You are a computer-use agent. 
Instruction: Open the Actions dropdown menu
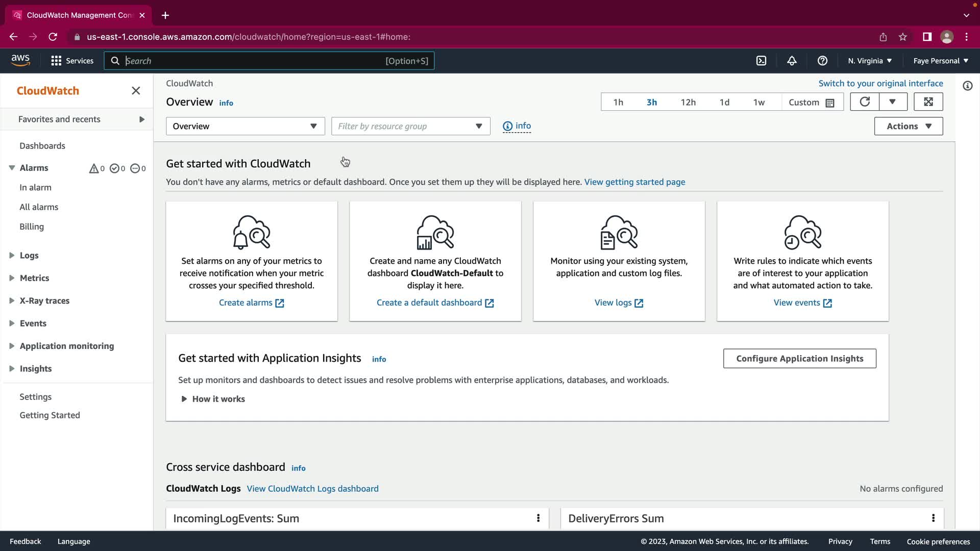pyautogui.click(x=908, y=126)
